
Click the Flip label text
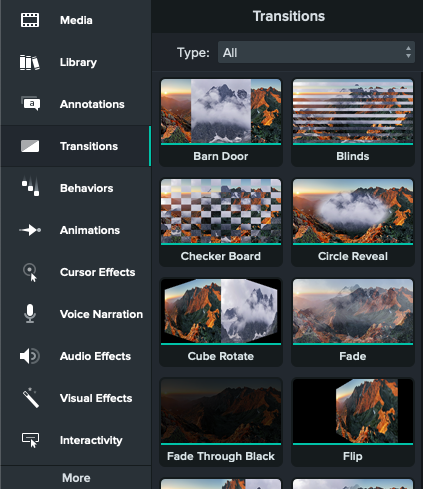click(x=353, y=456)
